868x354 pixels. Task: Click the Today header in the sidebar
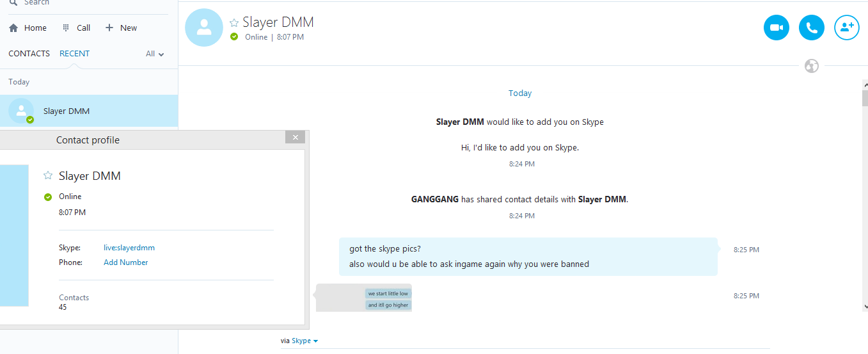tap(19, 82)
